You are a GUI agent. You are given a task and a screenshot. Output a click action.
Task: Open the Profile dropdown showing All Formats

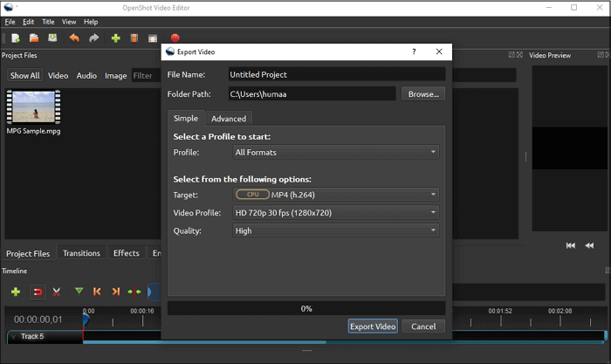click(335, 153)
